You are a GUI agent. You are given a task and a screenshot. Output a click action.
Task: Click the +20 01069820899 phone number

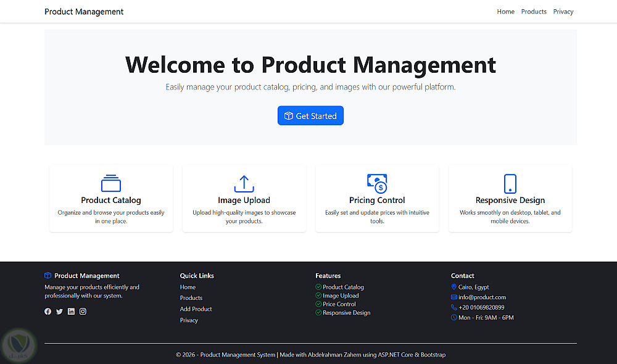tap(481, 307)
